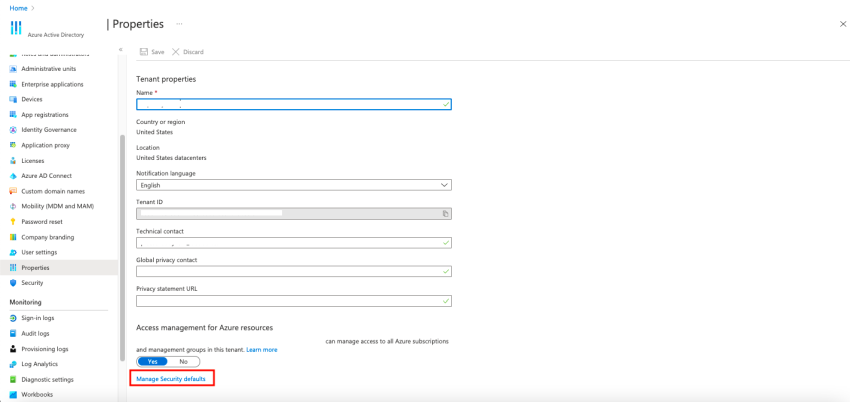The height and width of the screenshot is (402, 850).
Task: Click the Home breadcrumb link
Action: coord(18,8)
